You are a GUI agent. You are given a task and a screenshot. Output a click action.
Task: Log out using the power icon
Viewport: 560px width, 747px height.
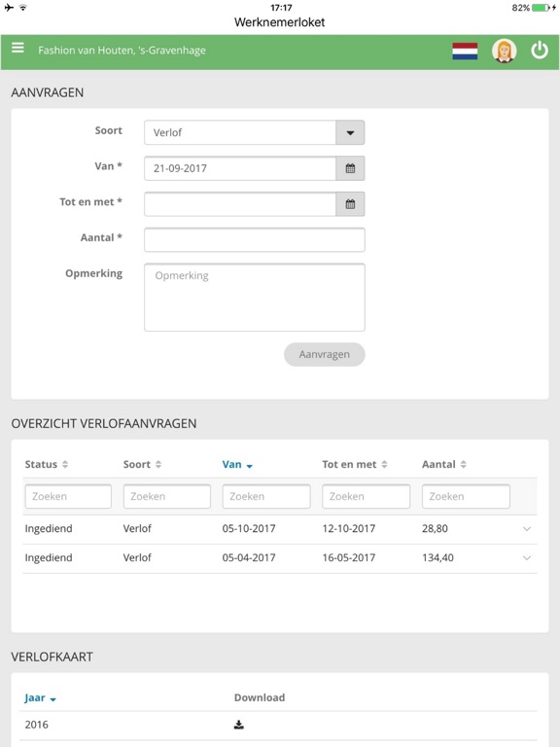pyautogui.click(x=540, y=50)
